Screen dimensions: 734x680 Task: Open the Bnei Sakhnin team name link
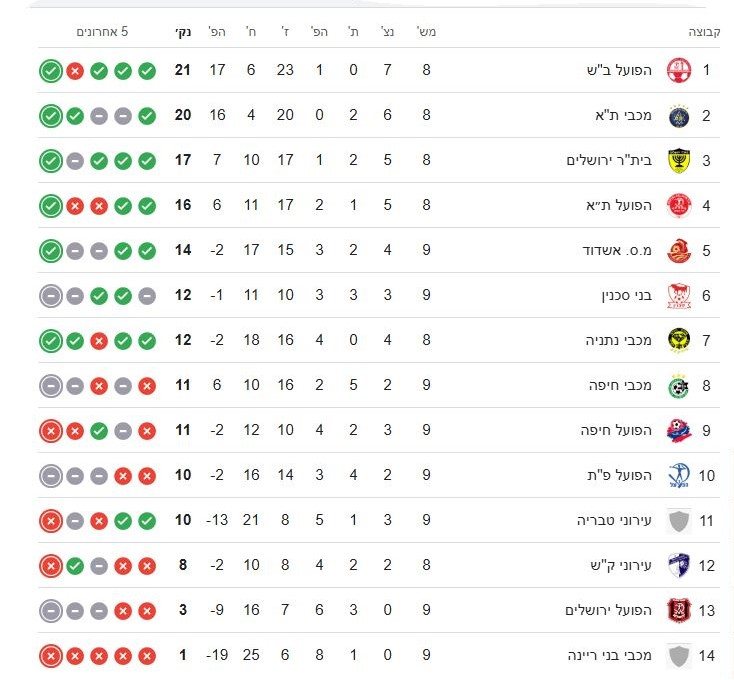click(x=627, y=296)
